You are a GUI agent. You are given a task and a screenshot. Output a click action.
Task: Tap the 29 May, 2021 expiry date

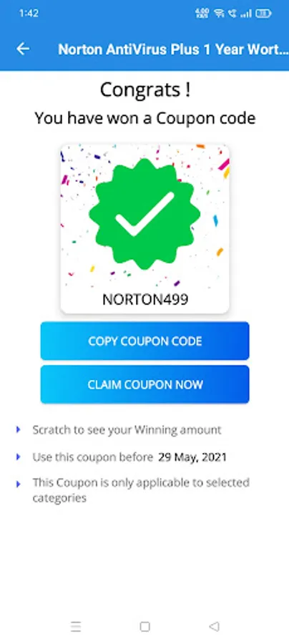pos(192,457)
